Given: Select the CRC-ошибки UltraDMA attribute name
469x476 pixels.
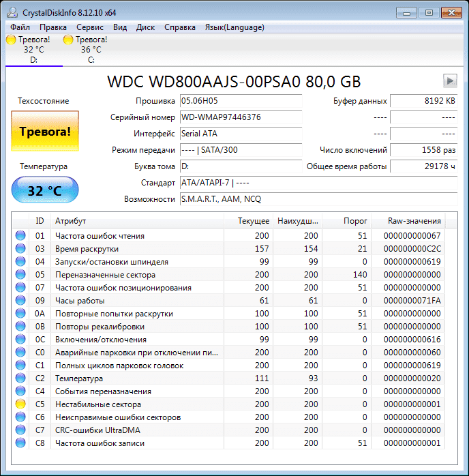Looking at the screenshot, I should pos(97,430).
